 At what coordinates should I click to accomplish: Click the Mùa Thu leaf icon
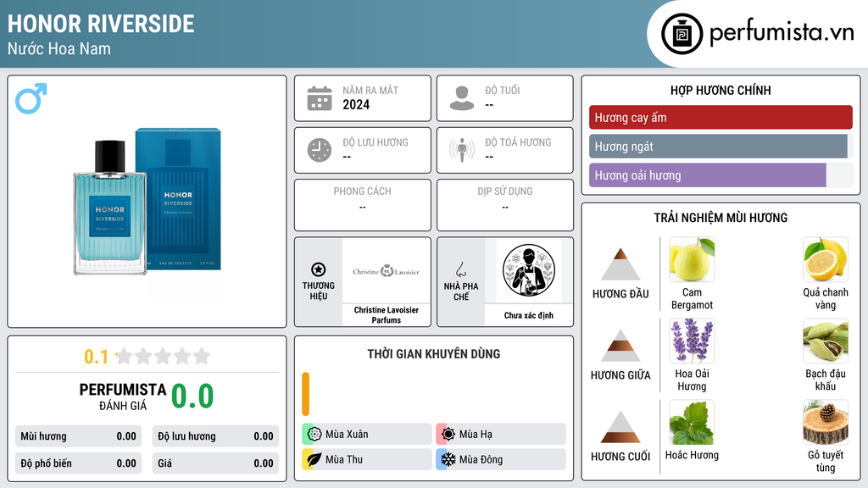pyautogui.click(x=314, y=459)
